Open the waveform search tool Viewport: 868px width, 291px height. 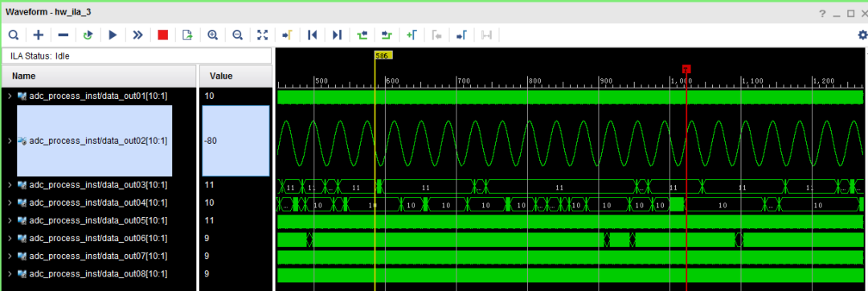pyautogui.click(x=13, y=35)
